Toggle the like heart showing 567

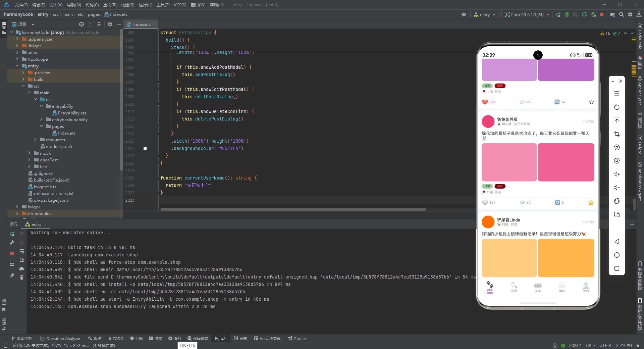pos(485,102)
